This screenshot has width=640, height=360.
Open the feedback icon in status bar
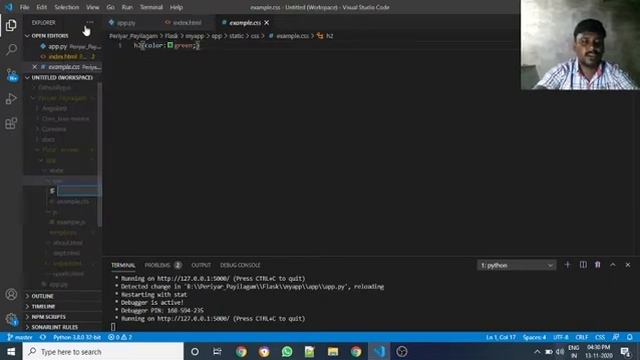pyautogui.click(x=615, y=337)
